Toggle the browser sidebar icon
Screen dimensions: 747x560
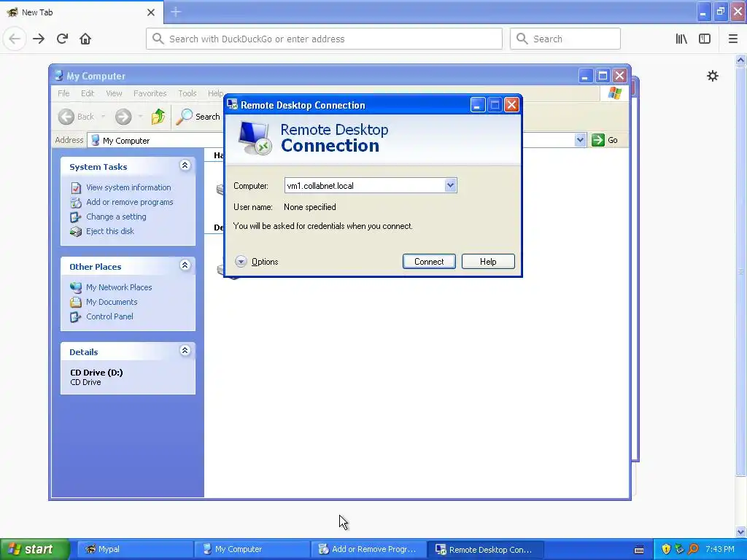705,39
